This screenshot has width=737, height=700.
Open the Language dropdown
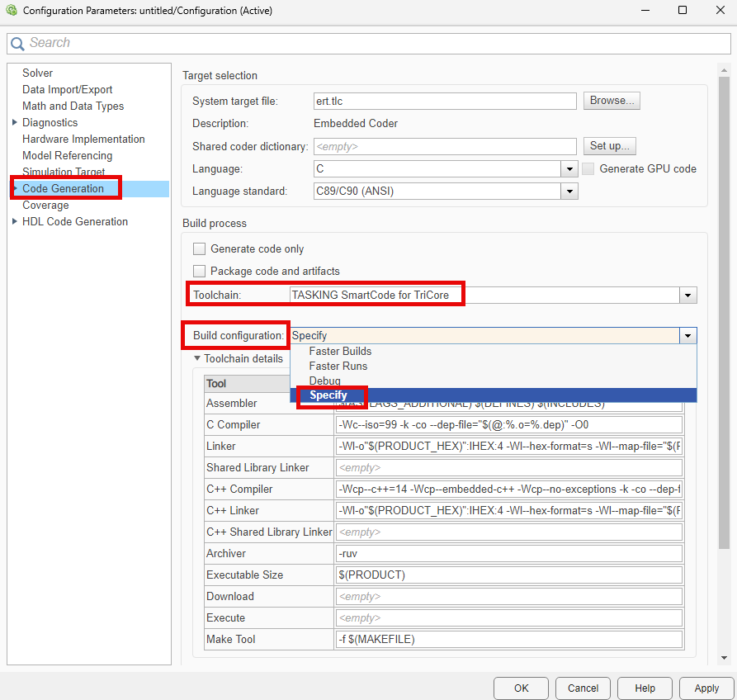coord(569,168)
